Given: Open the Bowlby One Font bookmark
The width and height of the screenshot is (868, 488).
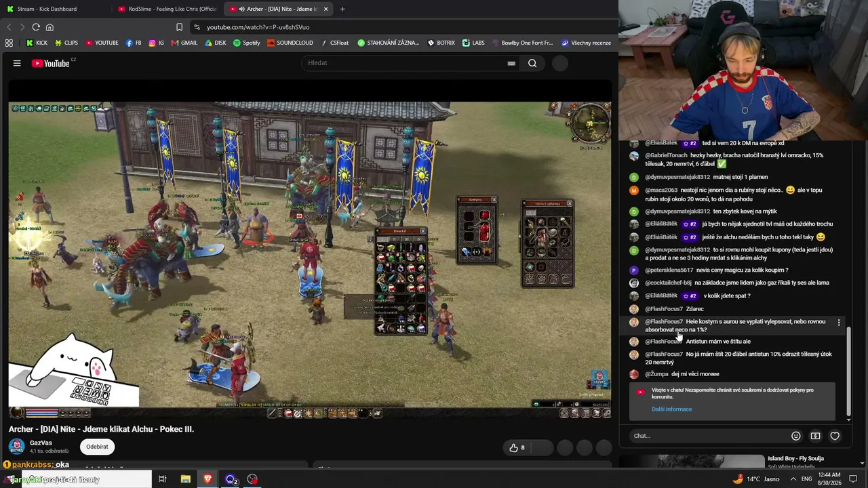Looking at the screenshot, I should tap(522, 43).
